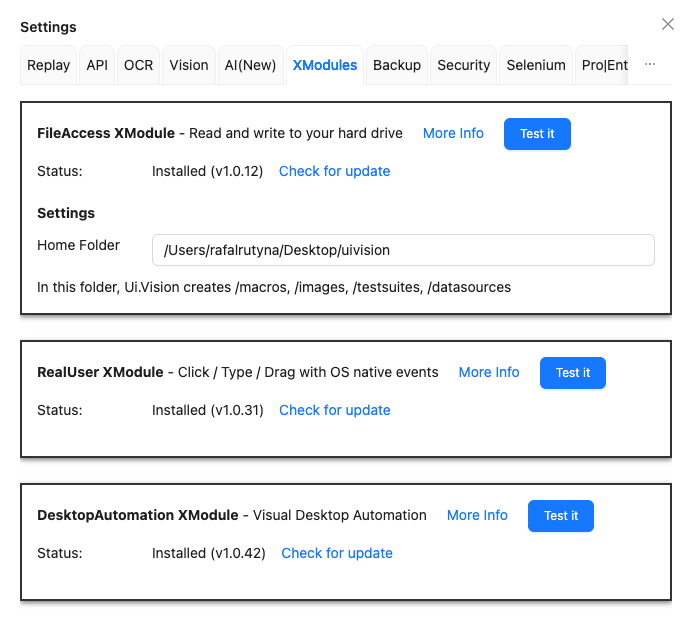
Task: Open the AI(New) tab
Action: coord(250,65)
